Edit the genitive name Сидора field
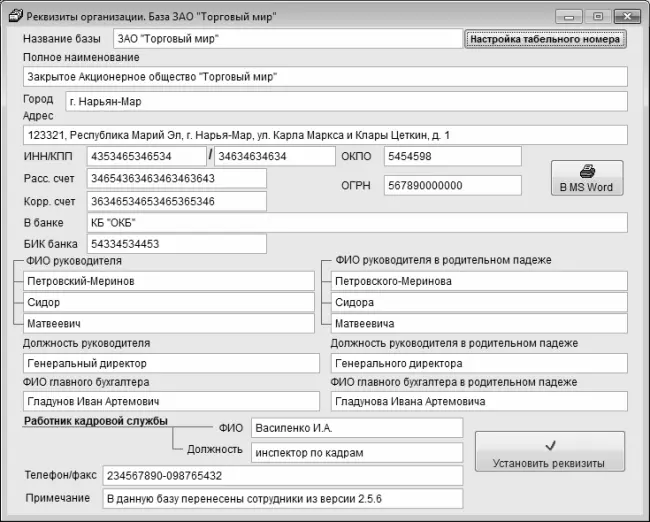This screenshot has width=650, height=522. pos(479,302)
